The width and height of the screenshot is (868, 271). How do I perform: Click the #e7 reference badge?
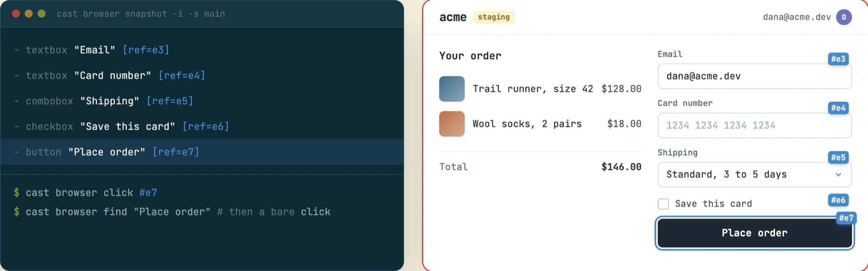[846, 218]
